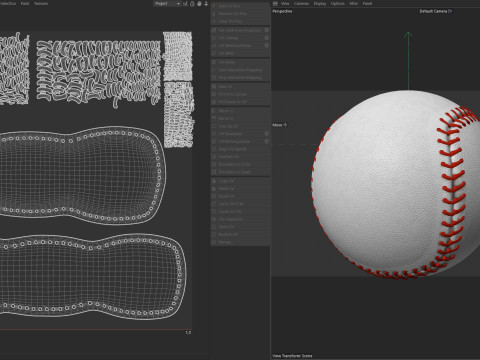480x360 pixels.
Task: Run the UV Peeler command
Action: tap(240, 62)
